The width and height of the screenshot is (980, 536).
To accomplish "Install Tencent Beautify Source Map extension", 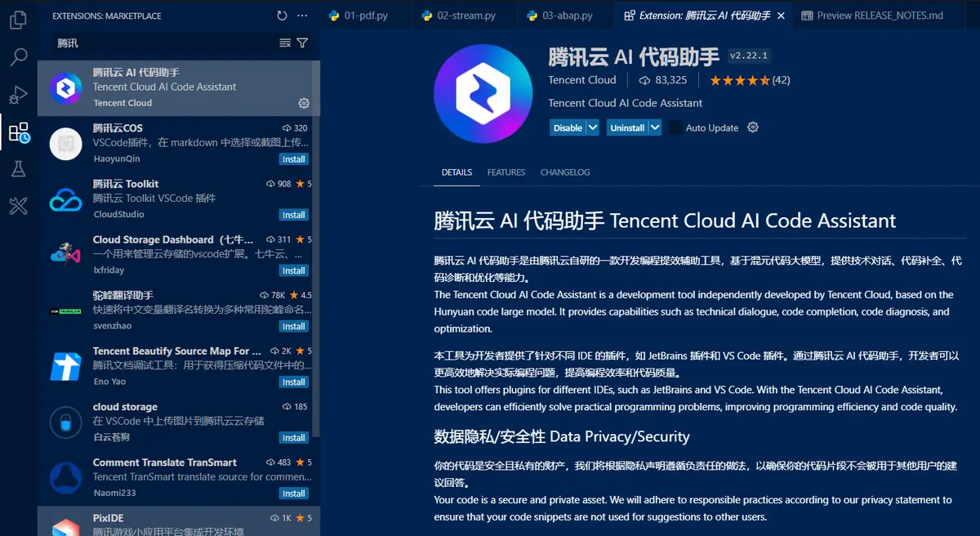I will click(294, 382).
